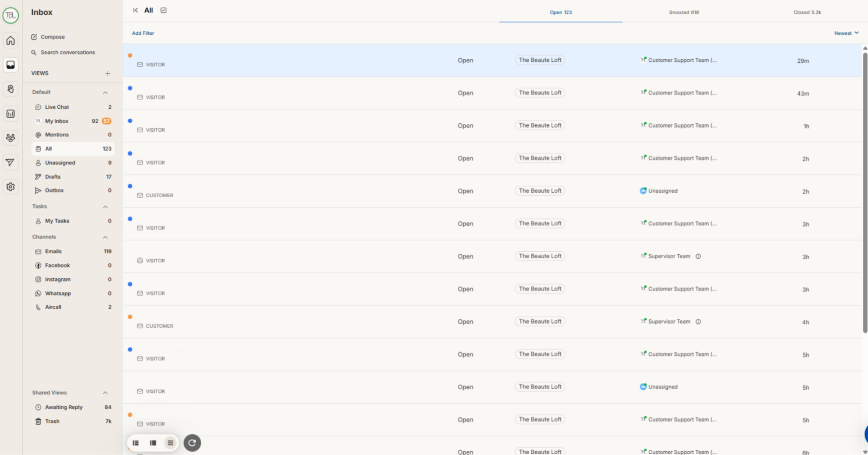Collapse the Default views section

point(105,92)
